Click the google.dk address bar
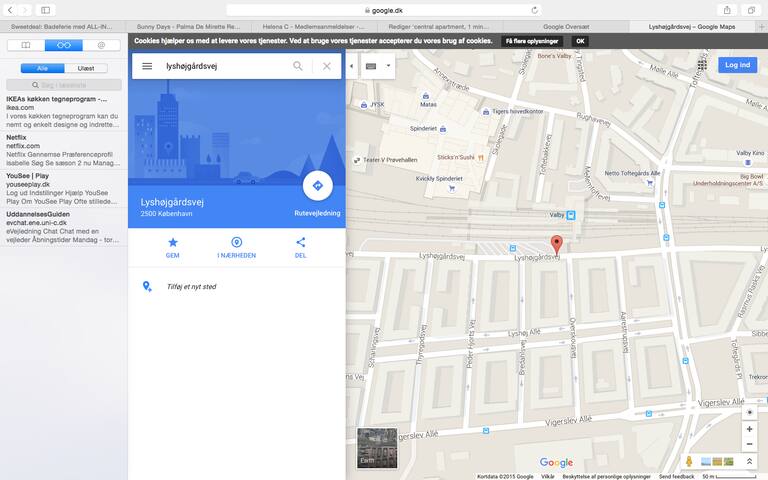The image size is (768, 480). (x=384, y=10)
